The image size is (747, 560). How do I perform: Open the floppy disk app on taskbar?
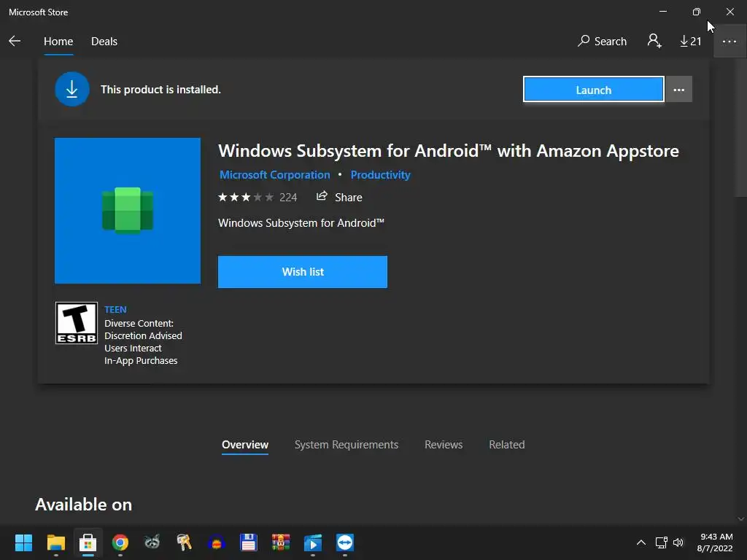coord(248,542)
